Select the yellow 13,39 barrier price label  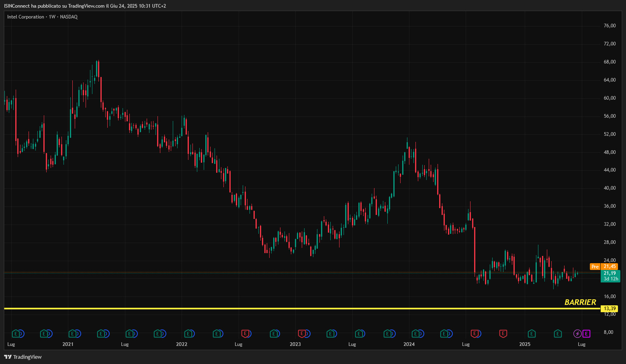610,309
